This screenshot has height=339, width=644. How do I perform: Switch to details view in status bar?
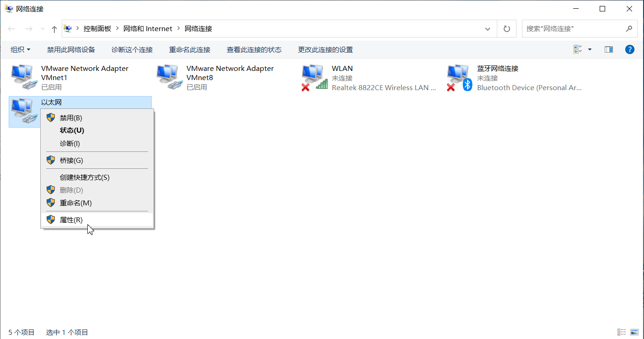coord(622,332)
